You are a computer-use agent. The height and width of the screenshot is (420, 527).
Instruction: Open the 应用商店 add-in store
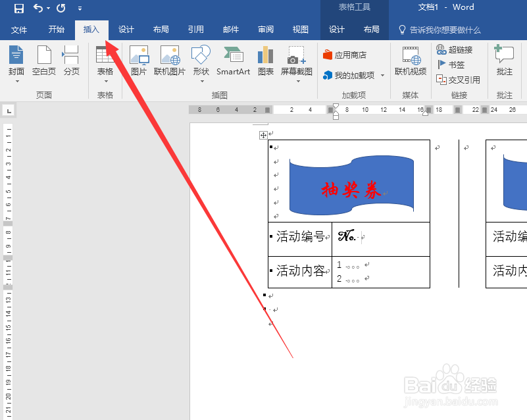coord(345,55)
